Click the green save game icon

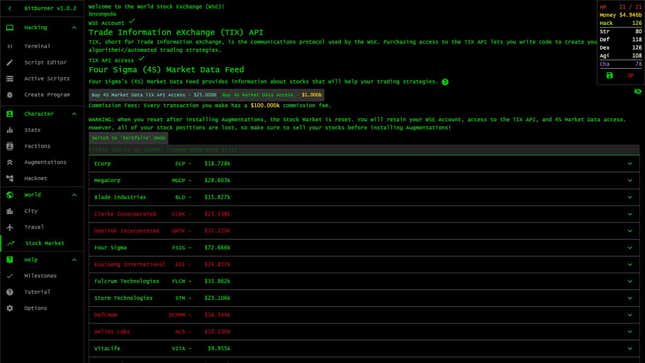(x=610, y=76)
